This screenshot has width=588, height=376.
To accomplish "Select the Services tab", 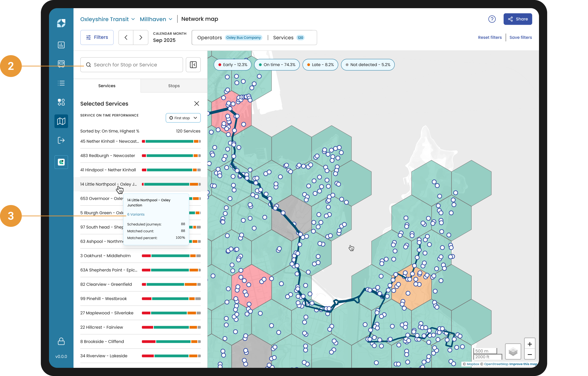I will coord(107,86).
